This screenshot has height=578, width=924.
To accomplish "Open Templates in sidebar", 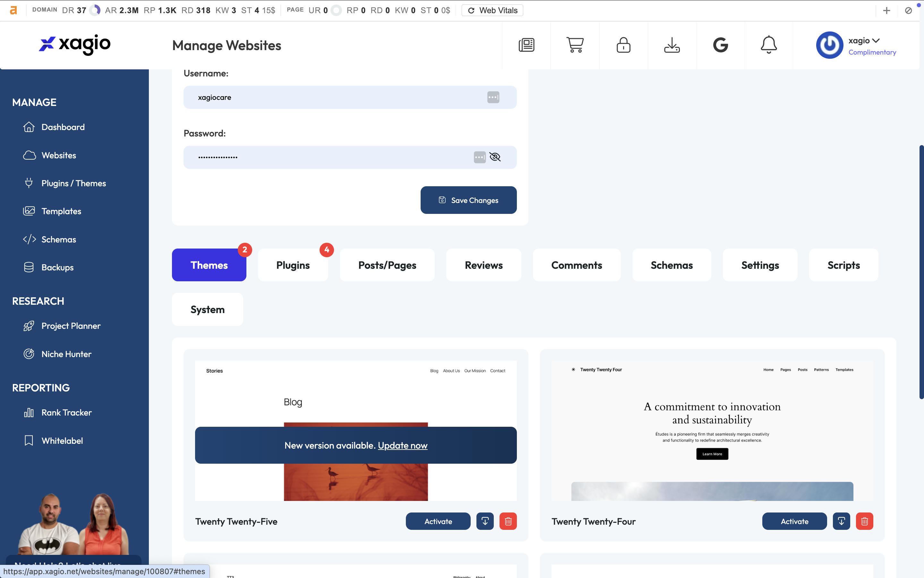I will [52, 211].
